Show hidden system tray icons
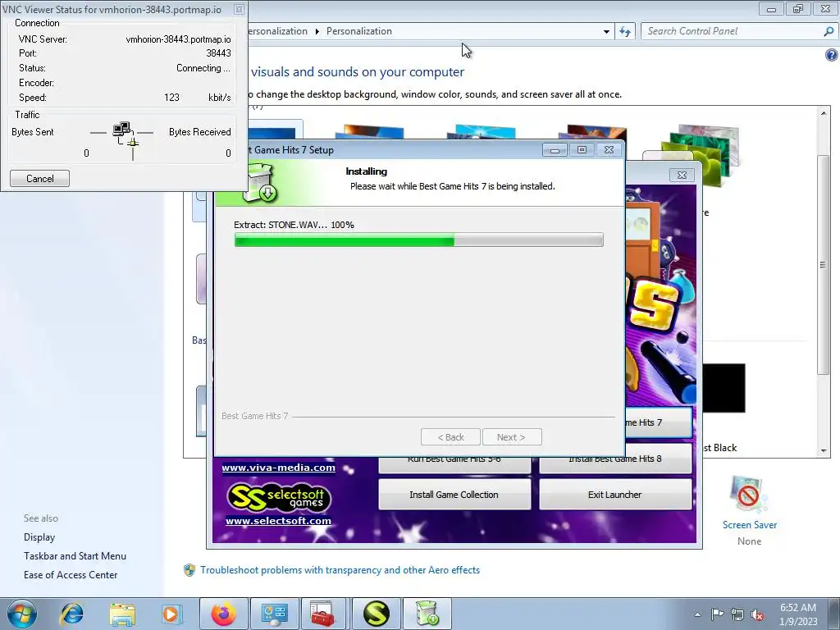Viewport: 840px width, 630px height. tap(697, 614)
